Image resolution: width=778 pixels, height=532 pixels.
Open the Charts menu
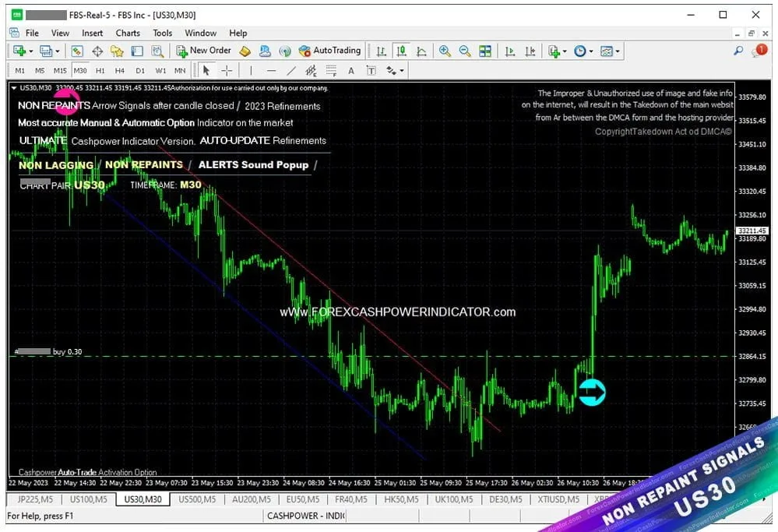tap(127, 33)
